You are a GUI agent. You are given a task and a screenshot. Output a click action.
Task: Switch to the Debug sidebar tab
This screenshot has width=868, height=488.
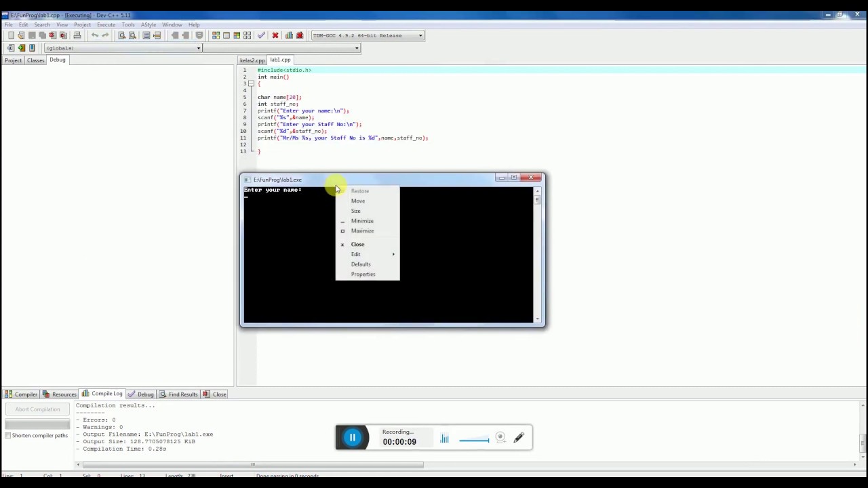[x=58, y=60]
